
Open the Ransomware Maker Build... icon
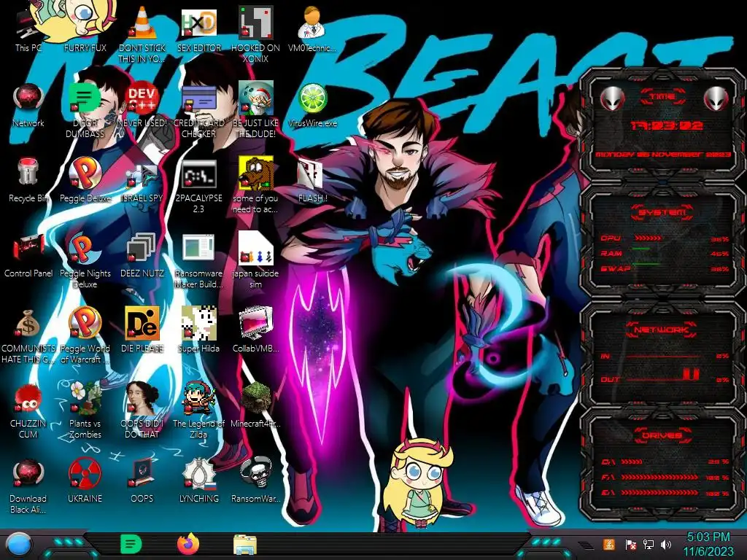coord(198,260)
